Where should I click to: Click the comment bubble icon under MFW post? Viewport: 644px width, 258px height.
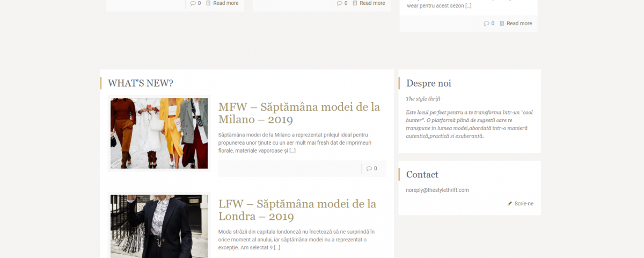coord(369,168)
